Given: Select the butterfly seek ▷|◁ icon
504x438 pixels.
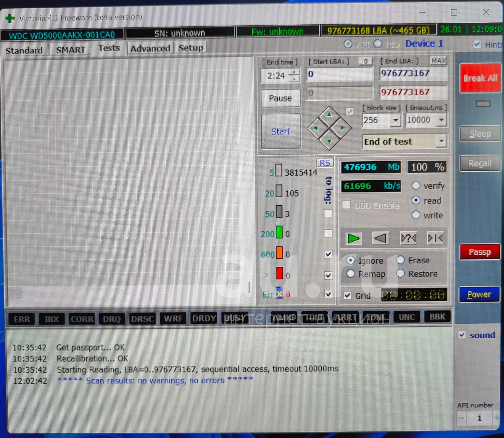Looking at the screenshot, I should [435, 238].
